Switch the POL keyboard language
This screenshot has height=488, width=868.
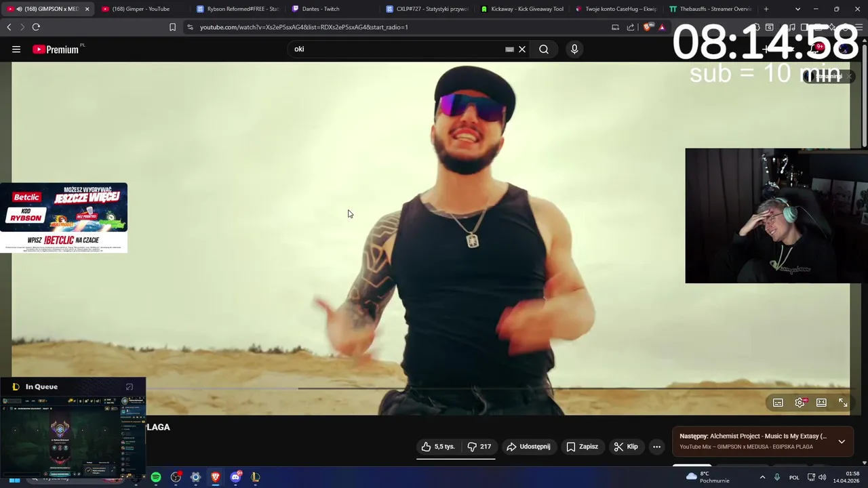click(x=794, y=477)
